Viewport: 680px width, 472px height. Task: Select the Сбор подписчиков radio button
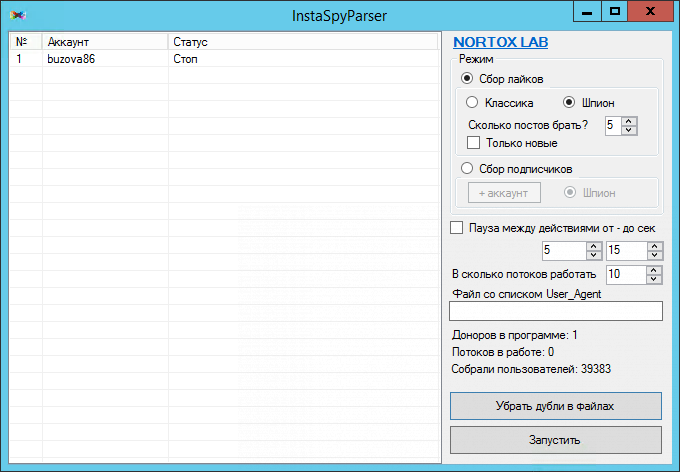pos(467,169)
